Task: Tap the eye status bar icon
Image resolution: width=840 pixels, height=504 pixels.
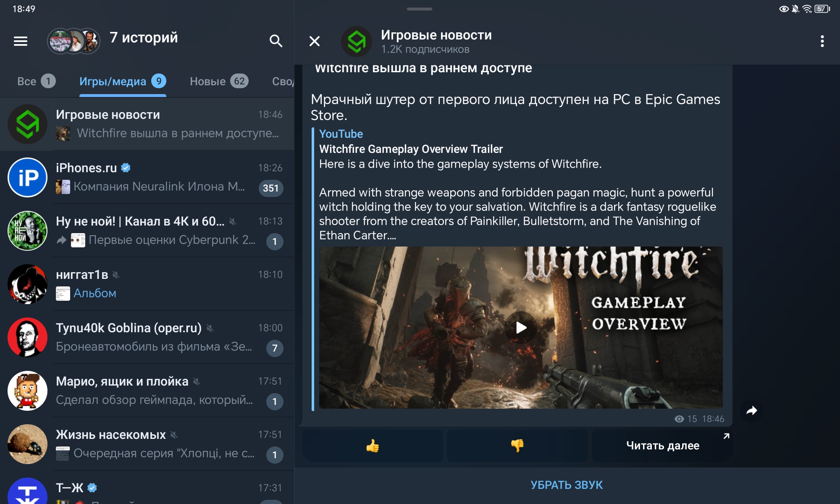Action: (784, 9)
